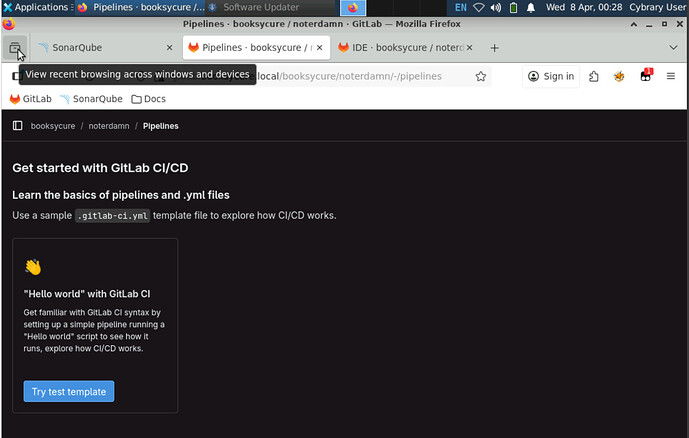This screenshot has width=689, height=438.
Task: Open the EN keyboard language selector
Action: pyautogui.click(x=460, y=7)
